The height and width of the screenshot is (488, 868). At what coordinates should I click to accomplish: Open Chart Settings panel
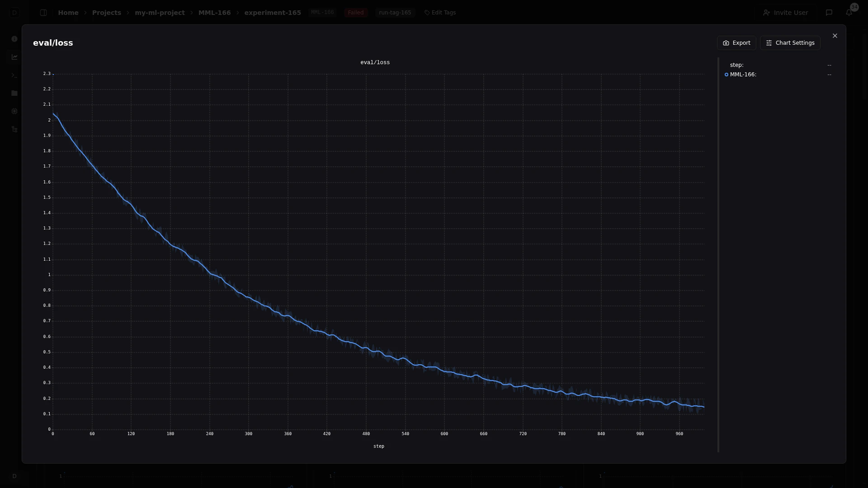click(790, 43)
